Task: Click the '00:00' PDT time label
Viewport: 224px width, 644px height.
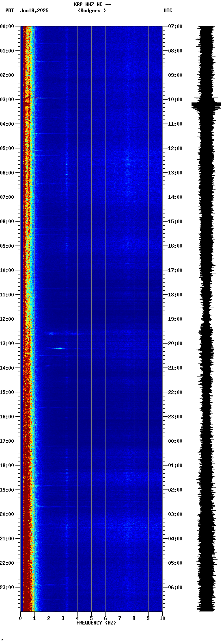Action: point(7,26)
